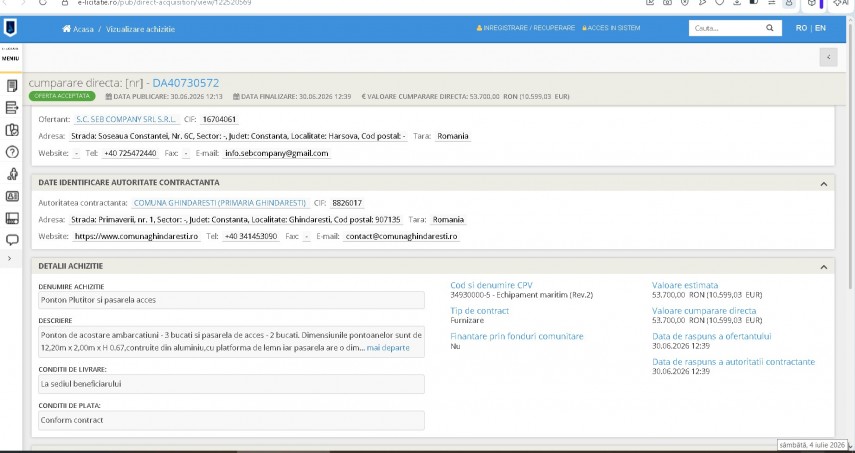Viewport: 855px width, 453px height.
Task: Open the MENIU sidebar label
Action: pos(10,58)
